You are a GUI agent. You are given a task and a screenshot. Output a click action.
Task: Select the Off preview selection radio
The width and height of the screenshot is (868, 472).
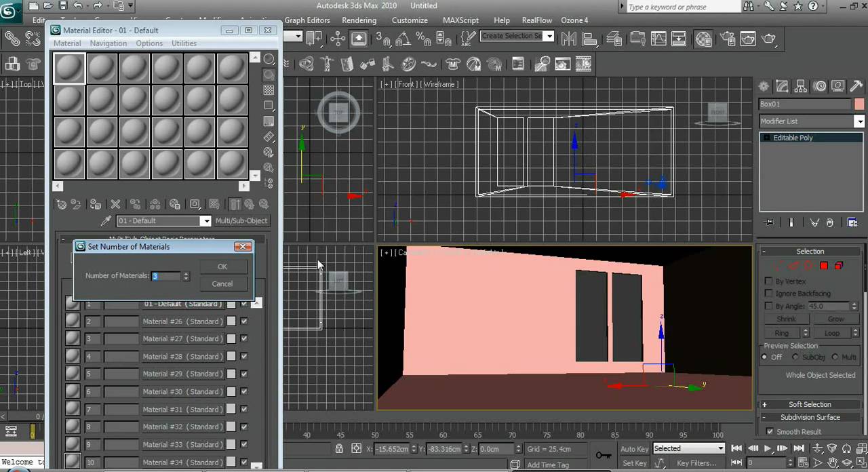(764, 357)
